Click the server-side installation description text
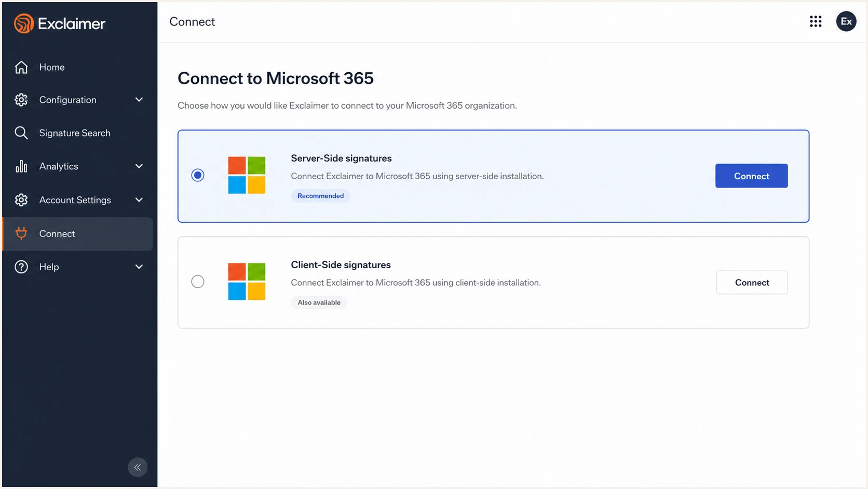Viewport: 868px width, 489px height. (417, 176)
